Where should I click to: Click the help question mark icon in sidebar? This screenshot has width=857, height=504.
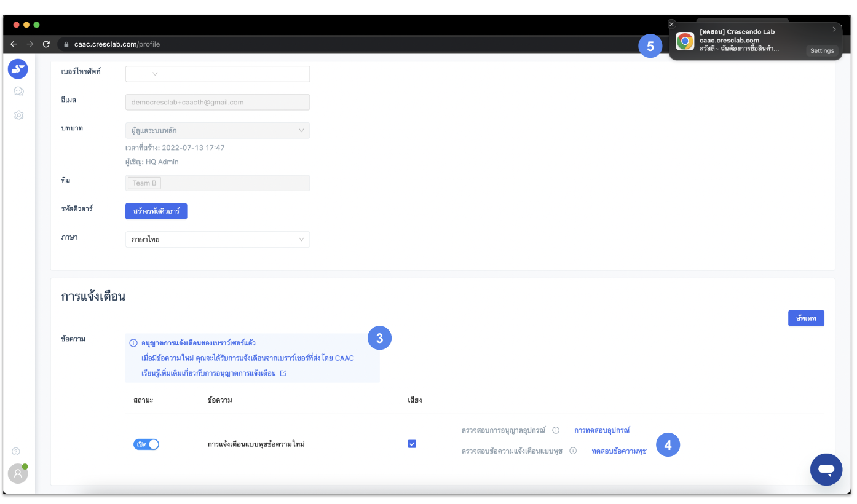click(x=16, y=451)
